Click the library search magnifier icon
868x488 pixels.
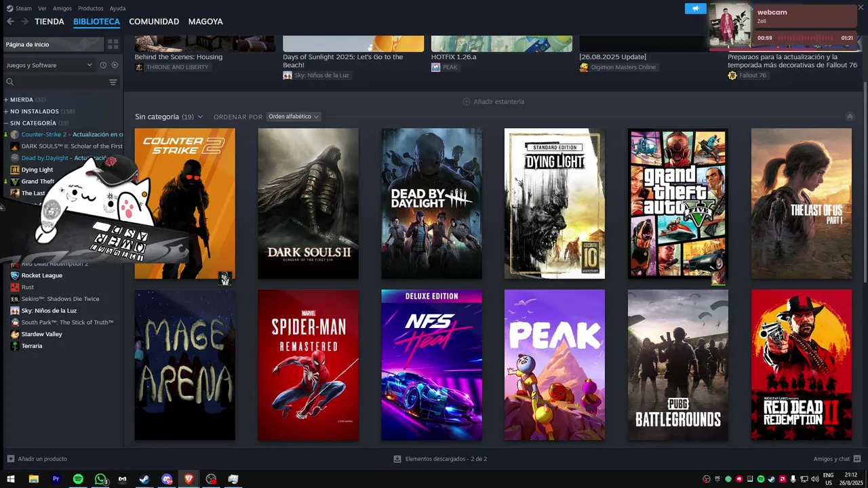tap(9, 82)
